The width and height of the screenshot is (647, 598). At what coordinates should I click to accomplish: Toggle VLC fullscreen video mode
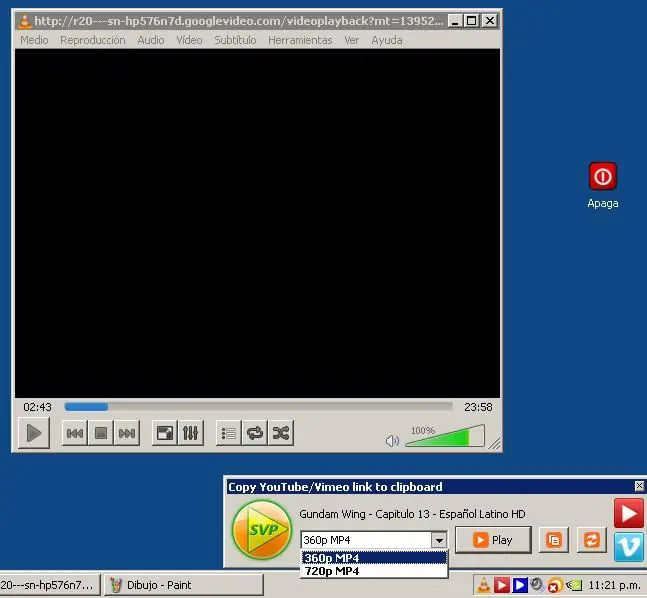click(165, 433)
